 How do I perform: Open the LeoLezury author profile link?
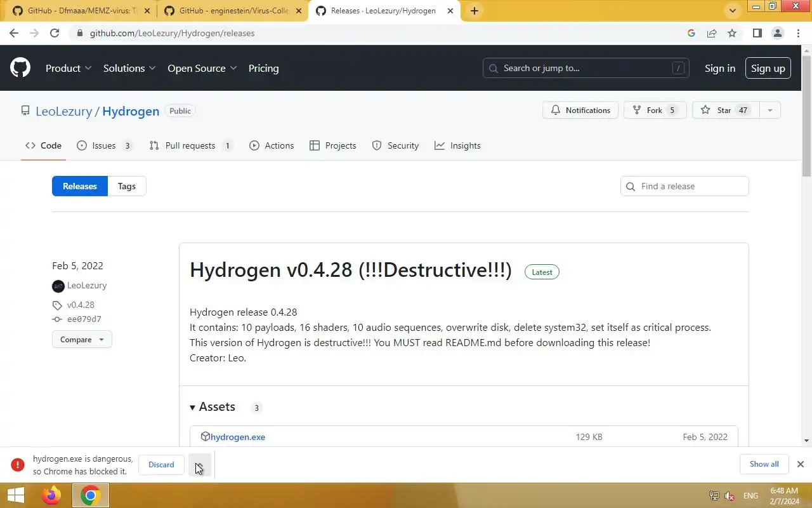tap(87, 286)
